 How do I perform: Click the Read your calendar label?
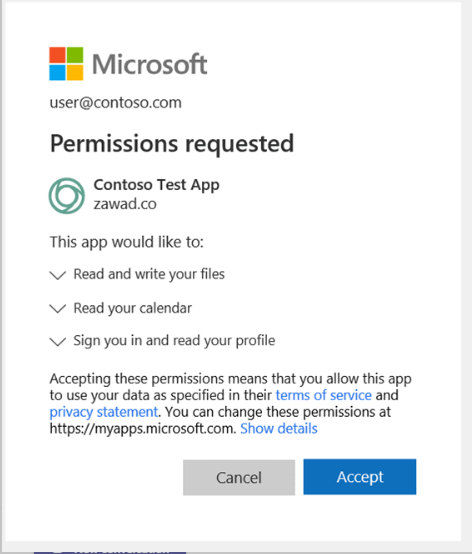132,308
